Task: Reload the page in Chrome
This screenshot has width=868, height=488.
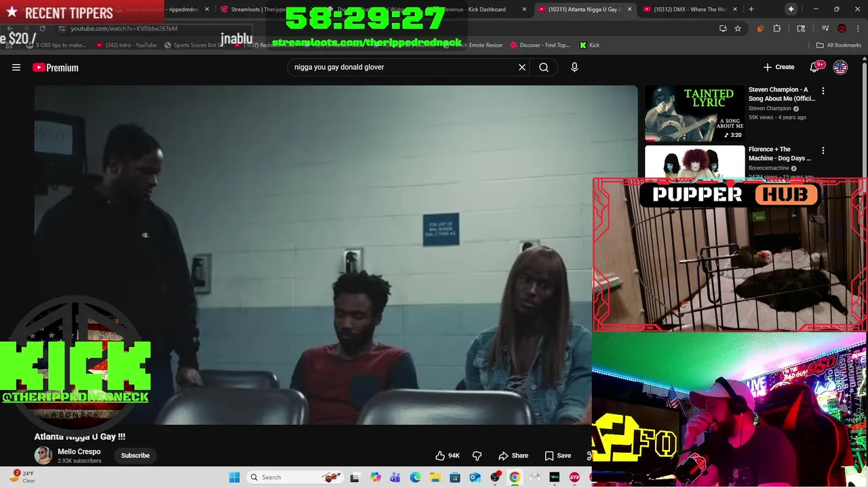Action: click(x=42, y=28)
